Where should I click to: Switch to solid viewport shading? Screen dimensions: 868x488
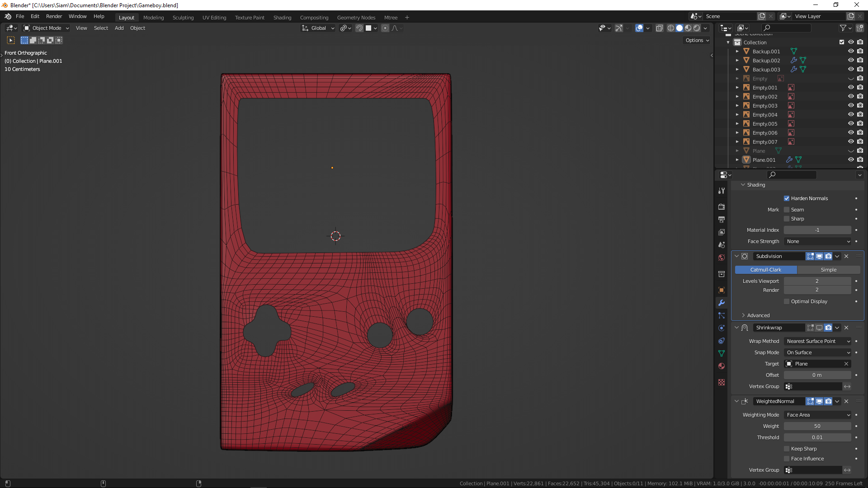pyautogui.click(x=679, y=28)
